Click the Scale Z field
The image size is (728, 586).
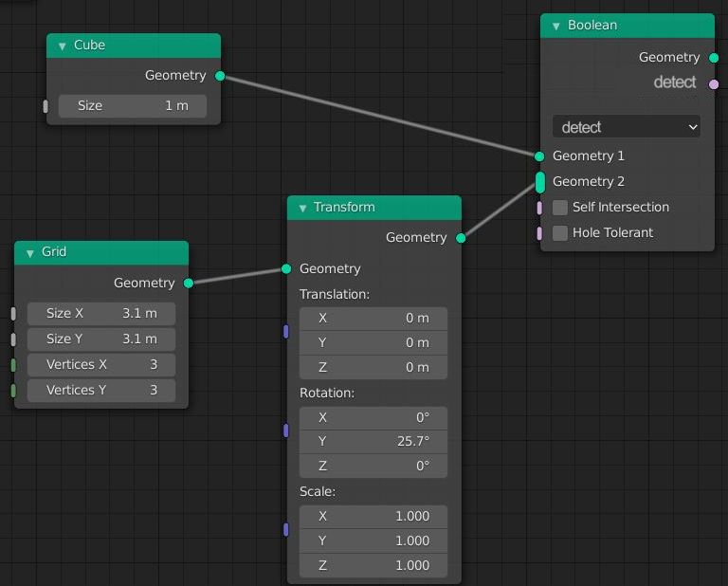coord(373,565)
